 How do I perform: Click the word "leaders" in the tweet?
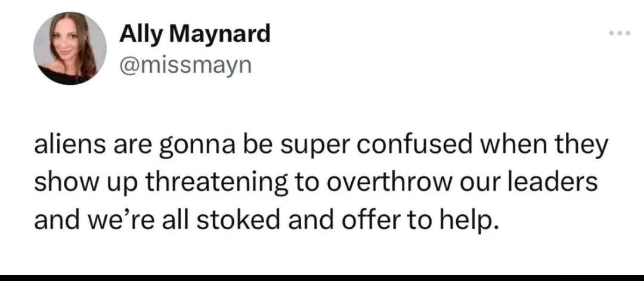[552, 181]
